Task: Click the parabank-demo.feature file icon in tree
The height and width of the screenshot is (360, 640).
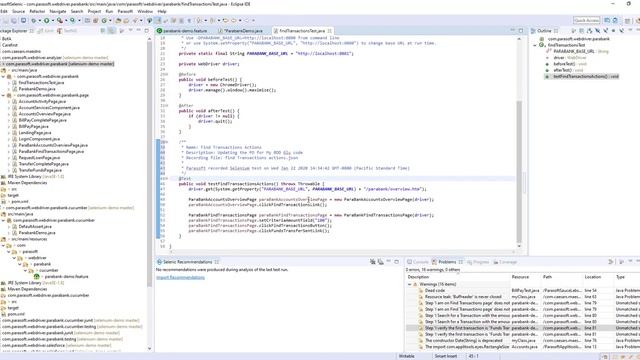Action: pos(36,276)
